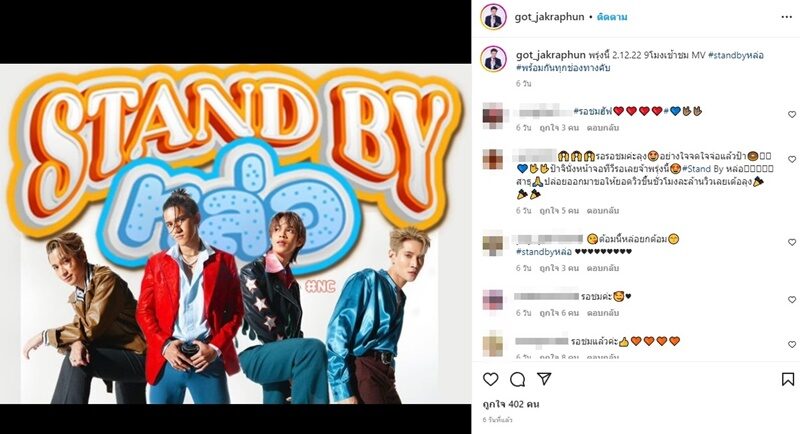
Task: Like the fifth comment with orange hearts
Action: click(792, 344)
